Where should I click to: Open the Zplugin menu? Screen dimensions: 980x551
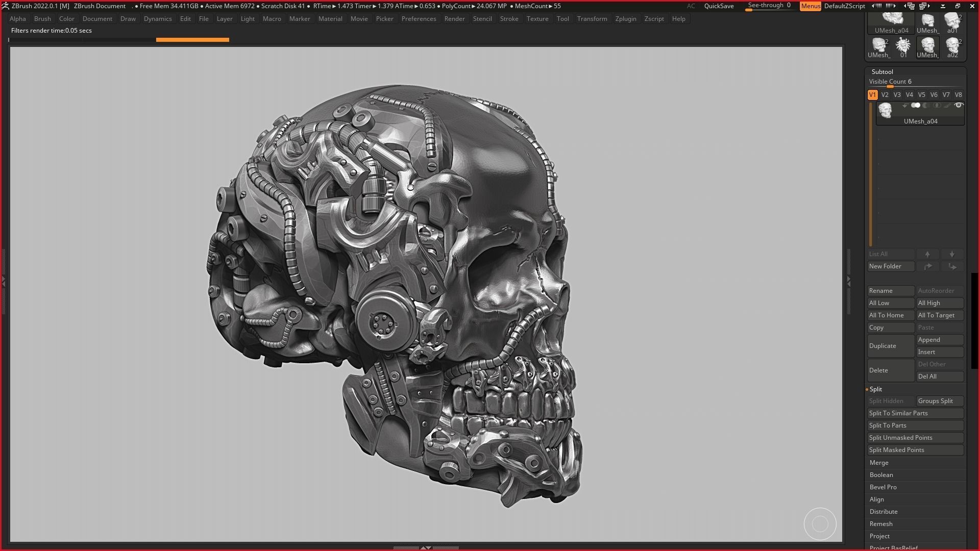[626, 19]
